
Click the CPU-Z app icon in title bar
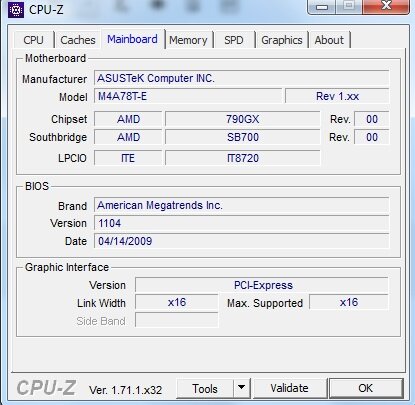[x=16, y=9]
